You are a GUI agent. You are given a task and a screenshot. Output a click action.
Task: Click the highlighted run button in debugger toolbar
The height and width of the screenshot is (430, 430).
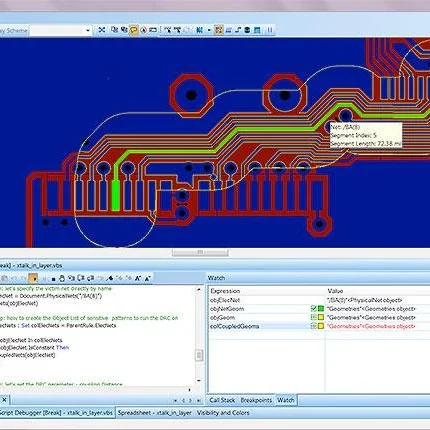pos(33,278)
